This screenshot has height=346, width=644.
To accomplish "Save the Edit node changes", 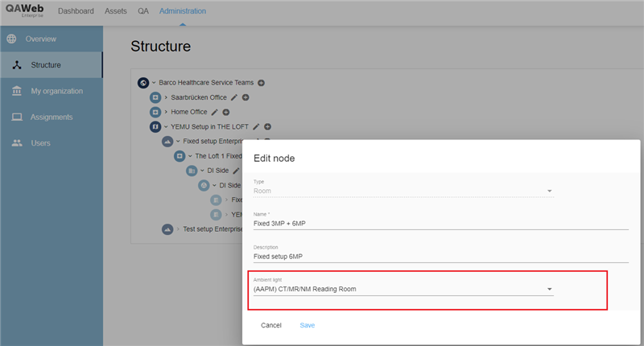I will [307, 325].
